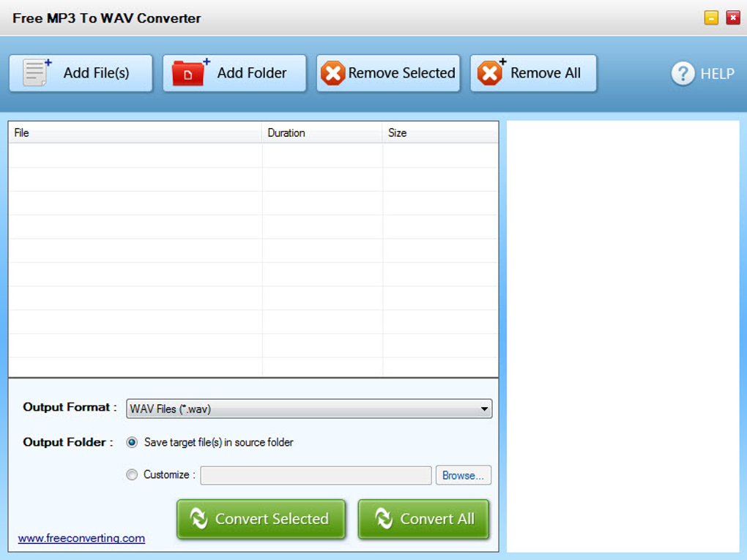The width and height of the screenshot is (747, 560).
Task: Click the Convert Selected label text
Action: click(x=272, y=518)
